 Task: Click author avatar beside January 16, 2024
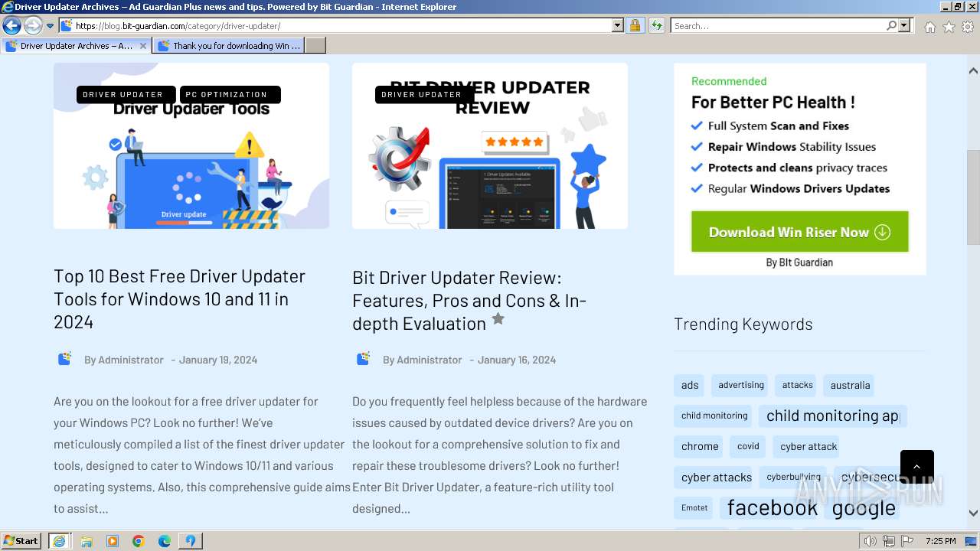point(363,359)
